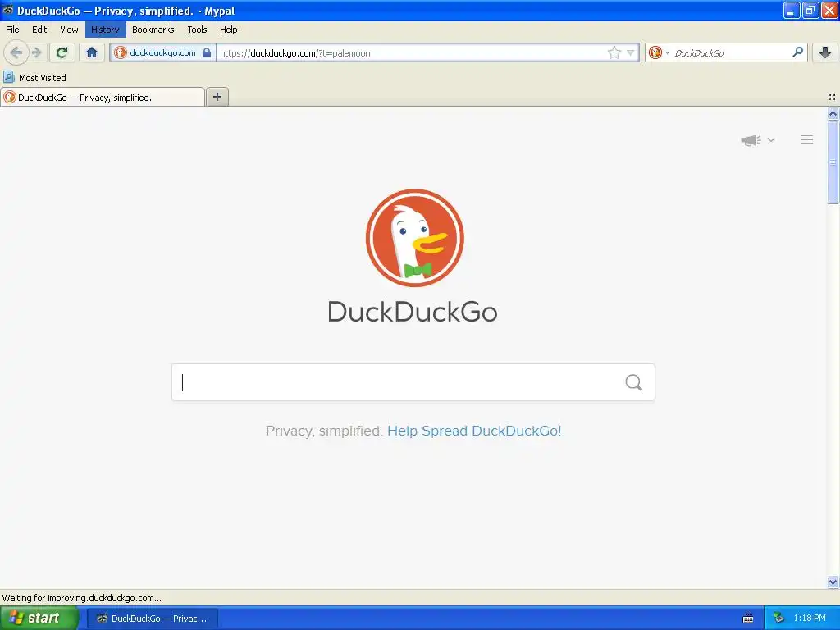The height and width of the screenshot is (630, 840).
Task: Open the Tools menu
Action: coord(197,30)
